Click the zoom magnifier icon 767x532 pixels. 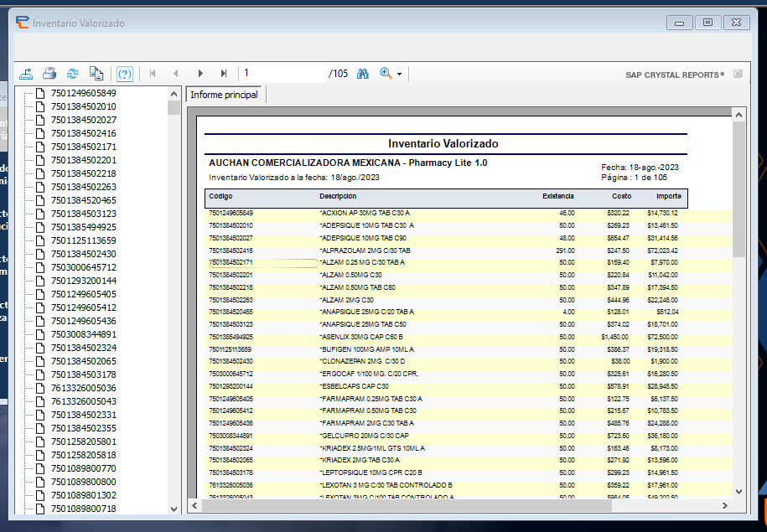coord(386,74)
